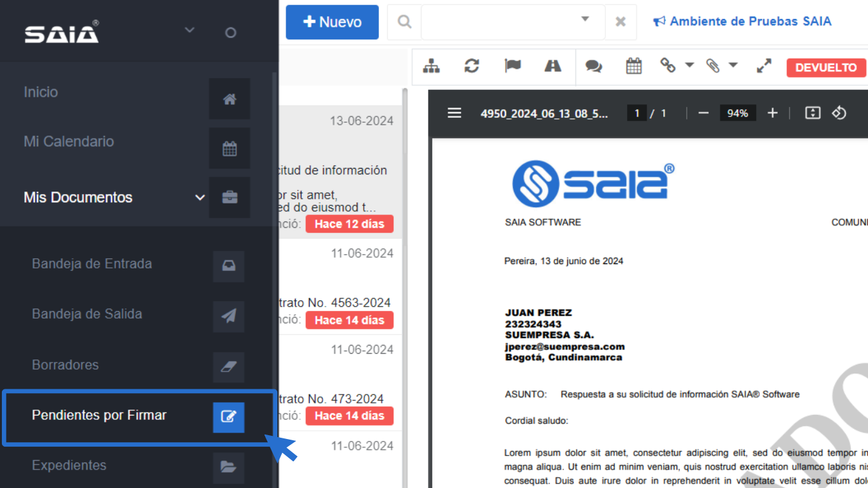Click the comments speech bubble icon
The image size is (868, 488).
pos(593,66)
